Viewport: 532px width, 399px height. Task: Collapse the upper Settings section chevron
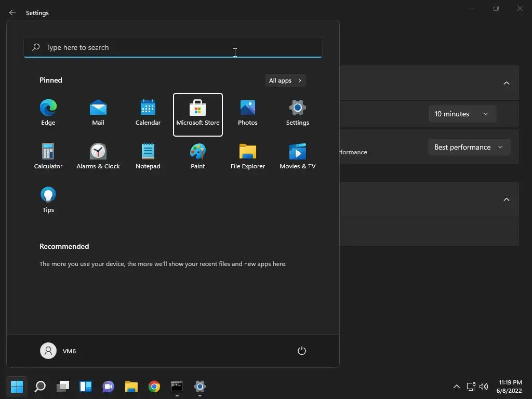click(x=506, y=83)
